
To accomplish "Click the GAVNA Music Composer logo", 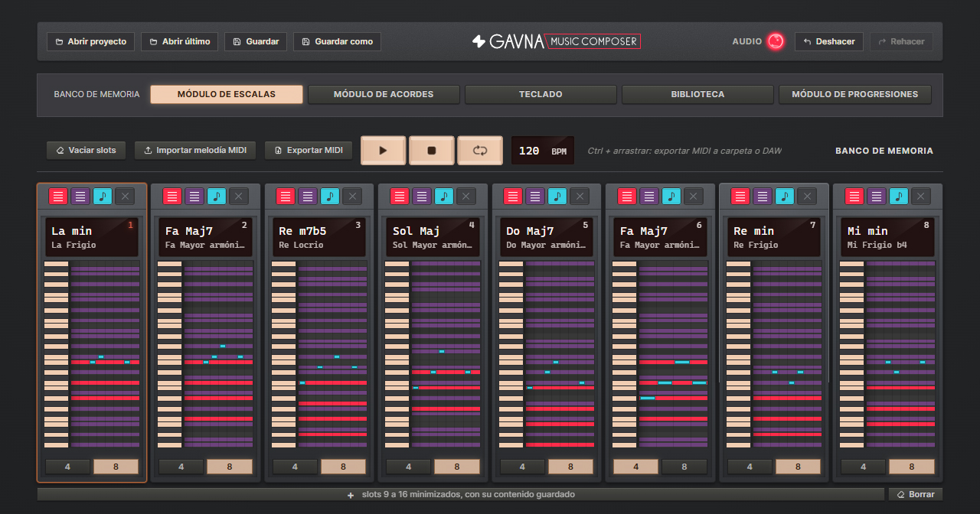I will (556, 41).
